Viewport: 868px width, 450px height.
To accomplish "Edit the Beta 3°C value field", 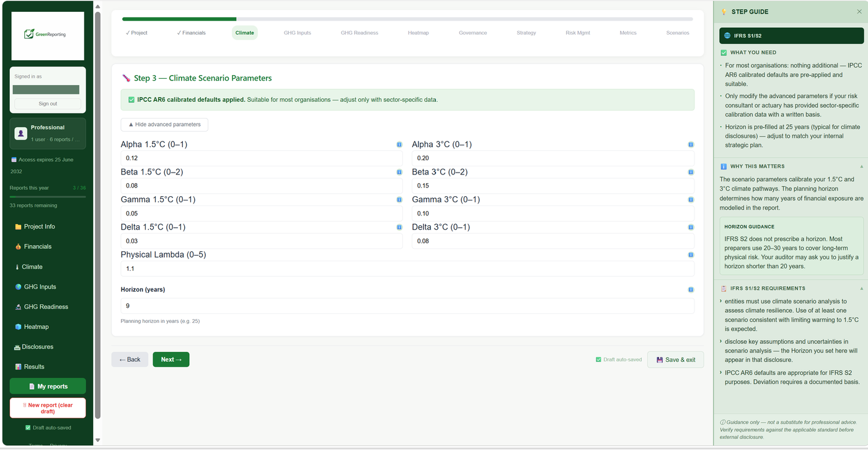I will [x=553, y=186].
